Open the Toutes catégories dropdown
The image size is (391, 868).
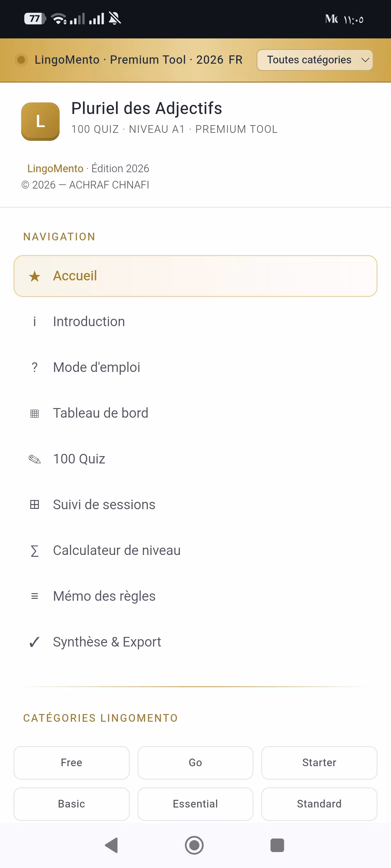click(x=314, y=60)
